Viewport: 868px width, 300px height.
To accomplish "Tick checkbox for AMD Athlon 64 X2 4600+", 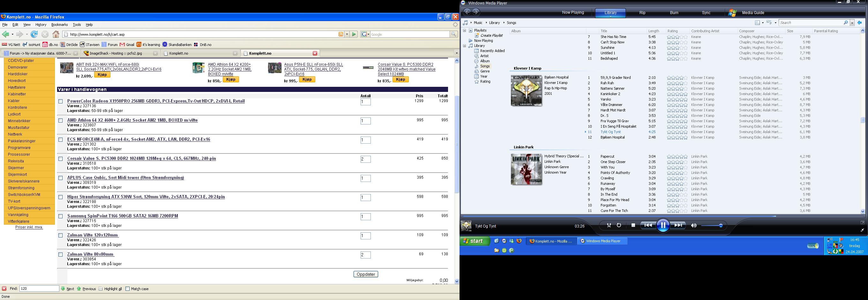I will (x=61, y=121).
